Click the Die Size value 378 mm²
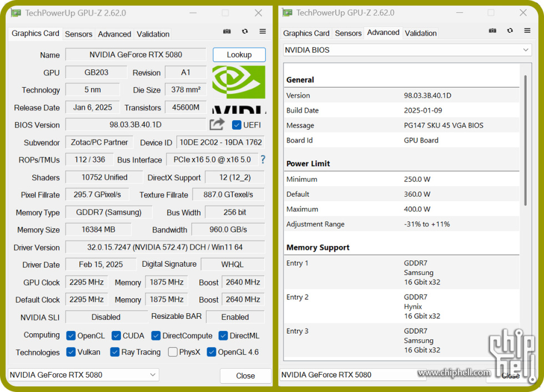The height and width of the screenshot is (392, 544). pos(186,90)
